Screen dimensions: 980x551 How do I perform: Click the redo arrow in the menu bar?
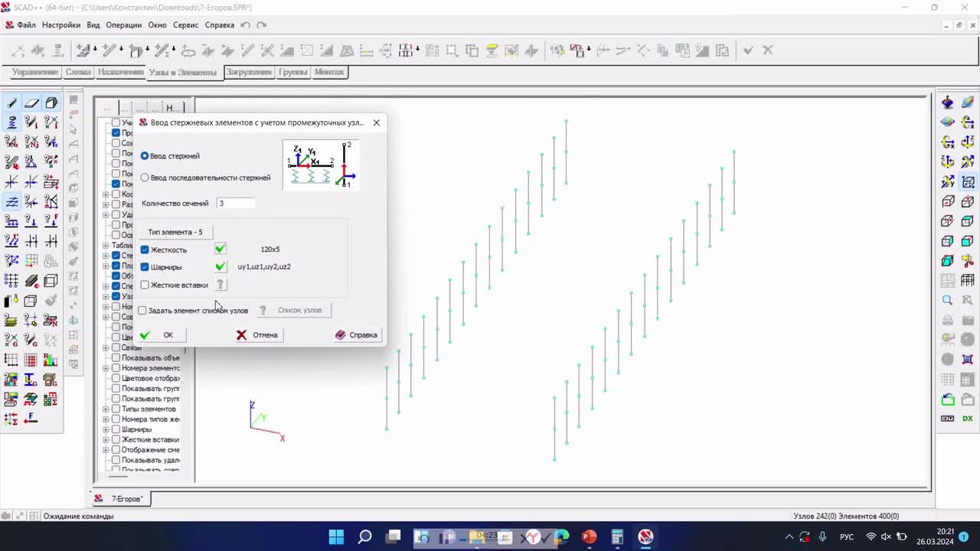pos(261,24)
